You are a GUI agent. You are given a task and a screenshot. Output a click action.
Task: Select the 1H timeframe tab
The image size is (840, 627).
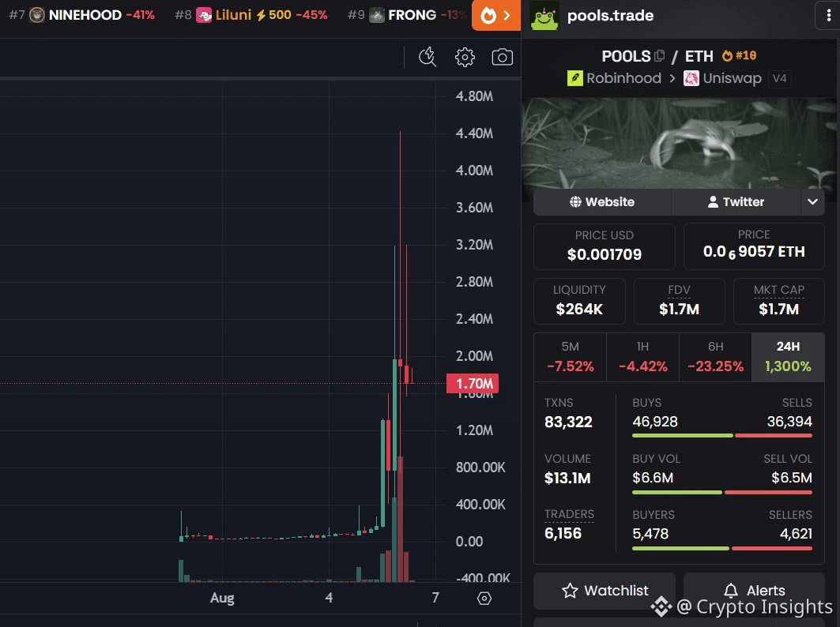(643, 357)
